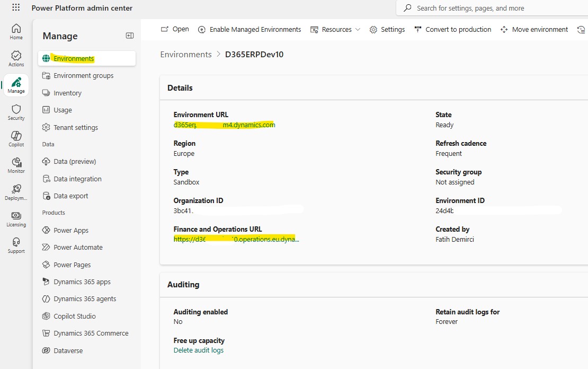588x369 pixels.
Task: Click the Environment ID value 24d4b
Action: click(x=445, y=211)
